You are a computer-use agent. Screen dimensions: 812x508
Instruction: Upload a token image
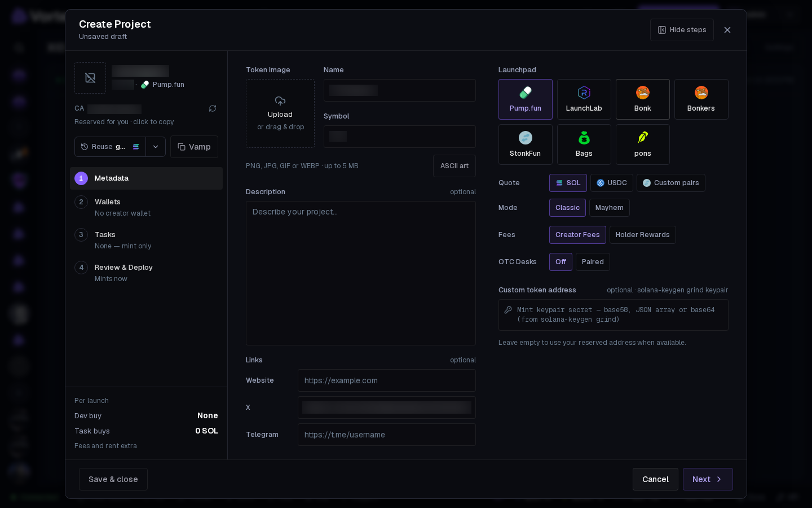tap(280, 113)
